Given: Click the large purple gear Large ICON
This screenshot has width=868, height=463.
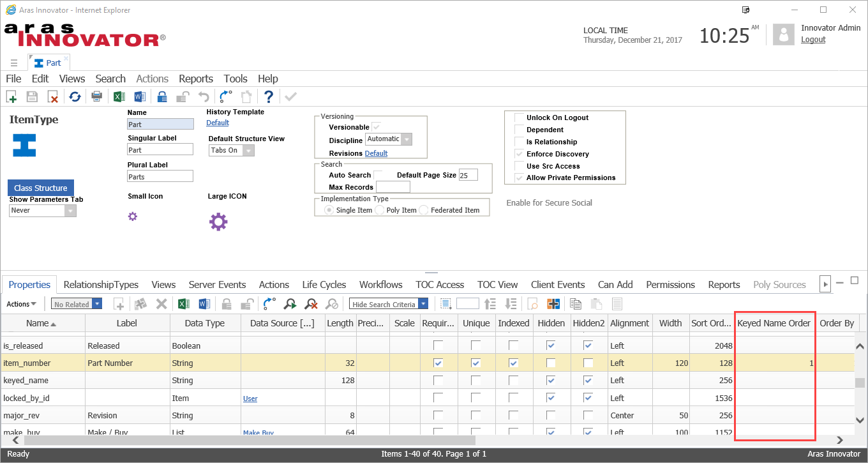Looking at the screenshot, I should tap(218, 222).
